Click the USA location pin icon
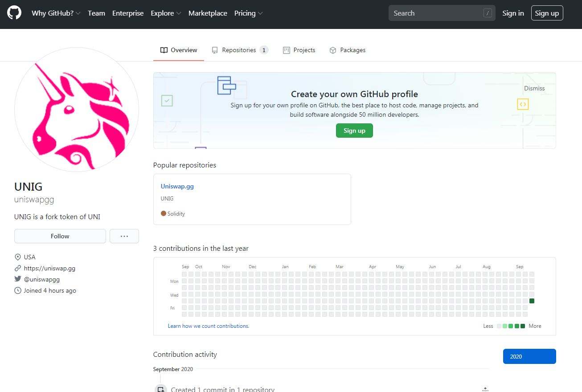582x392 pixels. coord(18,257)
